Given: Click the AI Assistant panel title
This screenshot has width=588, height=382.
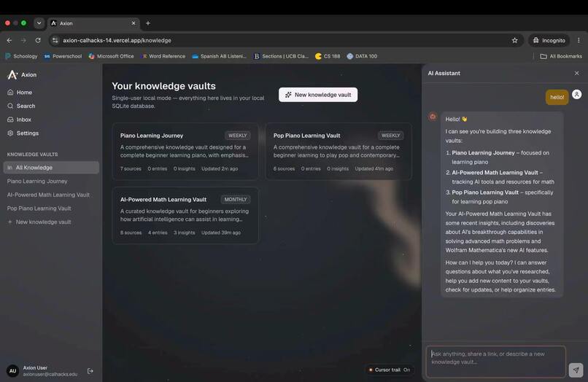Looking at the screenshot, I should coord(444,73).
